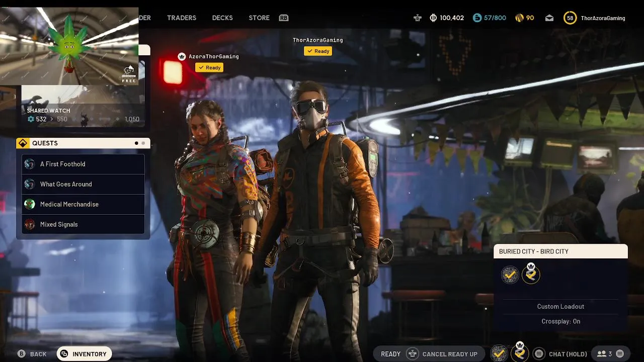
Task: Click the squad members icon showing 3
Action: (604, 354)
